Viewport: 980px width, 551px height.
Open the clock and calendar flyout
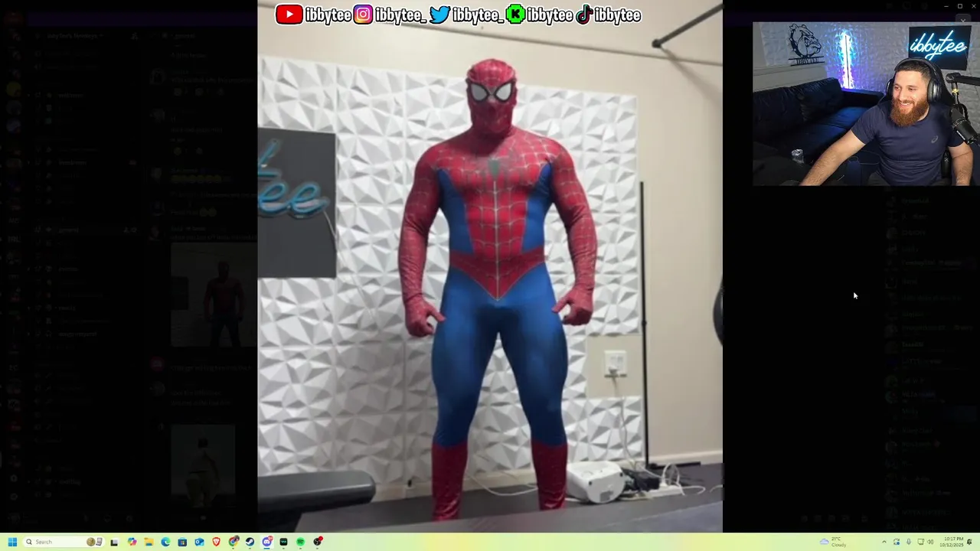click(952, 542)
